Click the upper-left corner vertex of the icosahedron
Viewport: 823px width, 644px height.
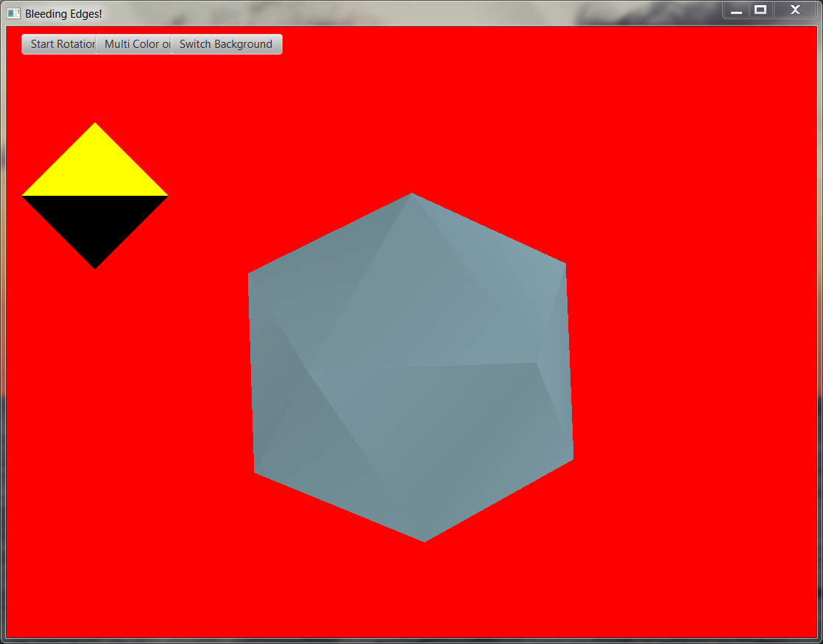coord(250,275)
